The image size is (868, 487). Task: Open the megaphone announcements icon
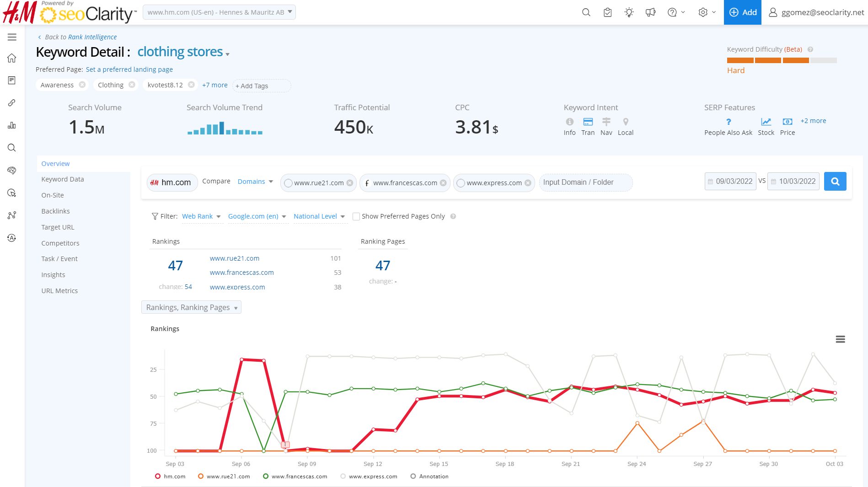click(650, 12)
